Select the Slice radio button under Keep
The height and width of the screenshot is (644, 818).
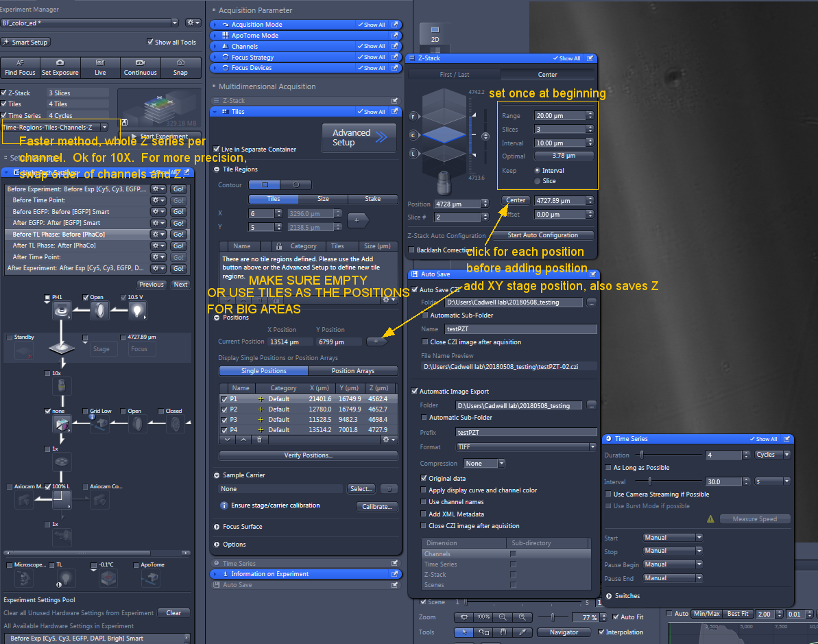click(537, 180)
